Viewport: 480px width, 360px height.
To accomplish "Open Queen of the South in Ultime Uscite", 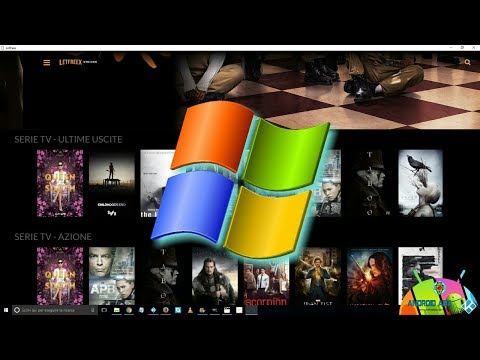I will click(x=60, y=183).
